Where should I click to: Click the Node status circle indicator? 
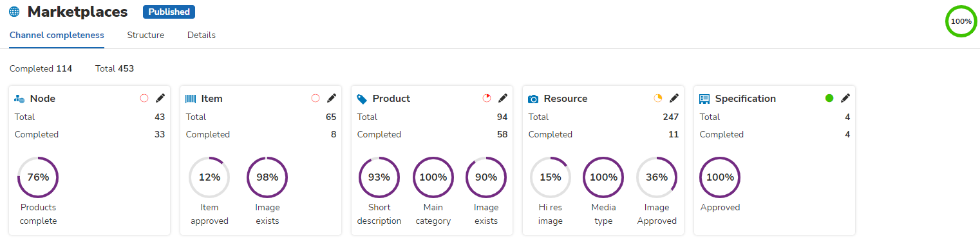coord(144,98)
